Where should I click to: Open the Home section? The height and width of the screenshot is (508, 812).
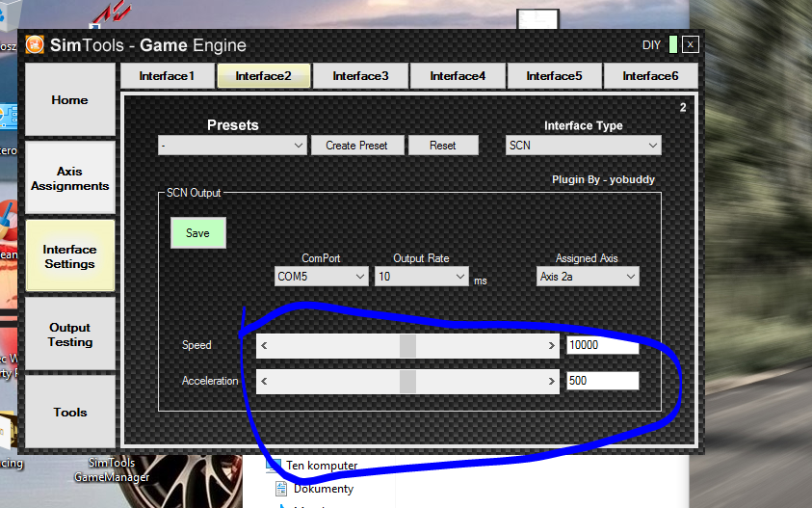pos(70,99)
